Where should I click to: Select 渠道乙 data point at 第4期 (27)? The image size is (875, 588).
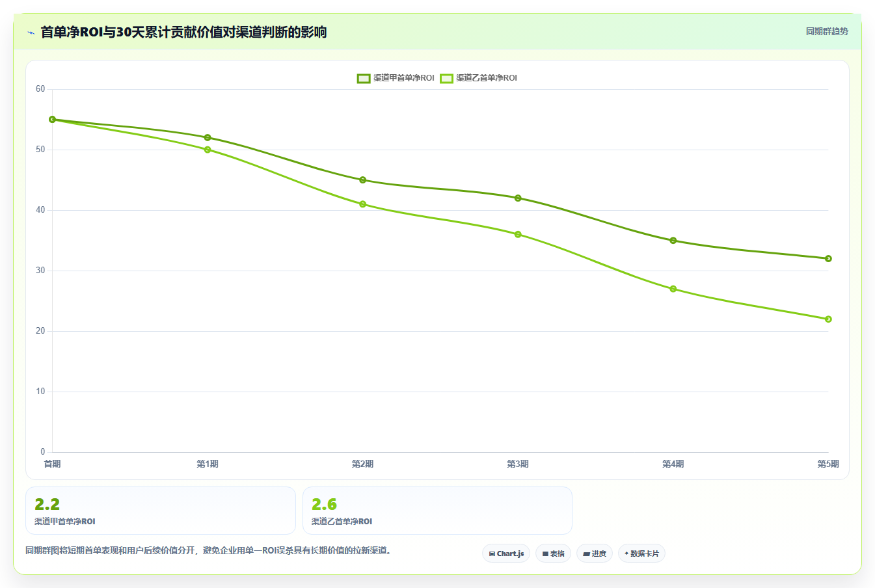tap(673, 289)
